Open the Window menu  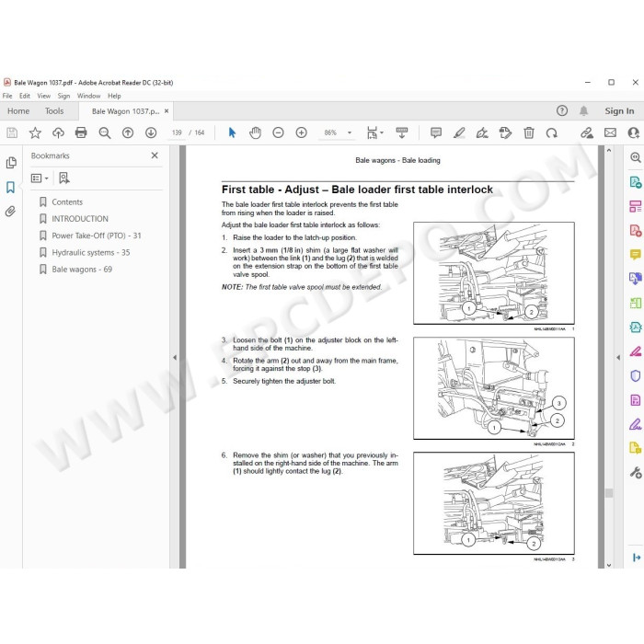tap(88, 96)
